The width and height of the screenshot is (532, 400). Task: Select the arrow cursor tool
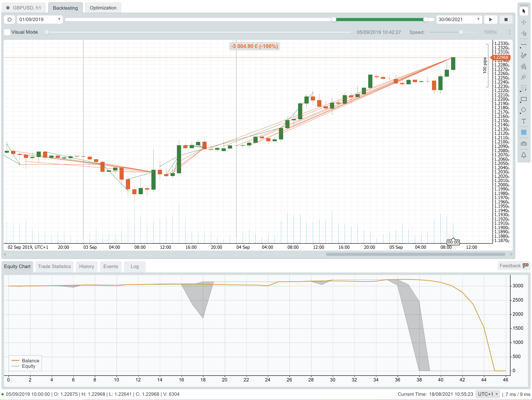(x=524, y=11)
